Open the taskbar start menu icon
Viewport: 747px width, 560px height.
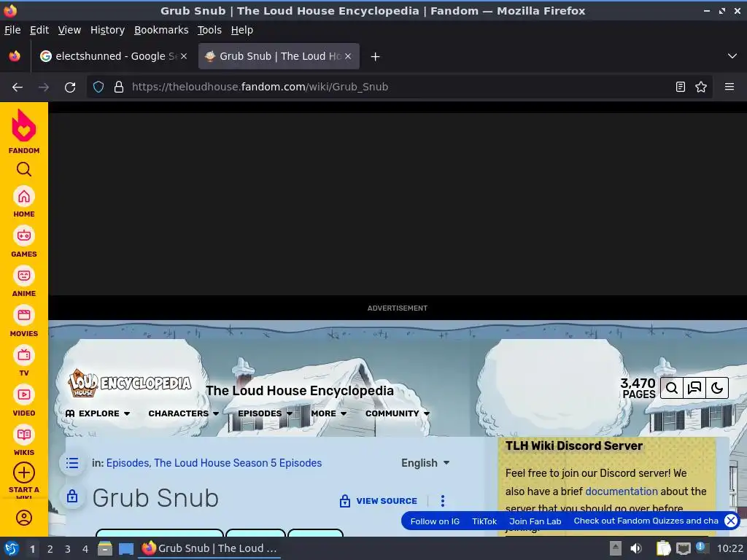pos(12,548)
